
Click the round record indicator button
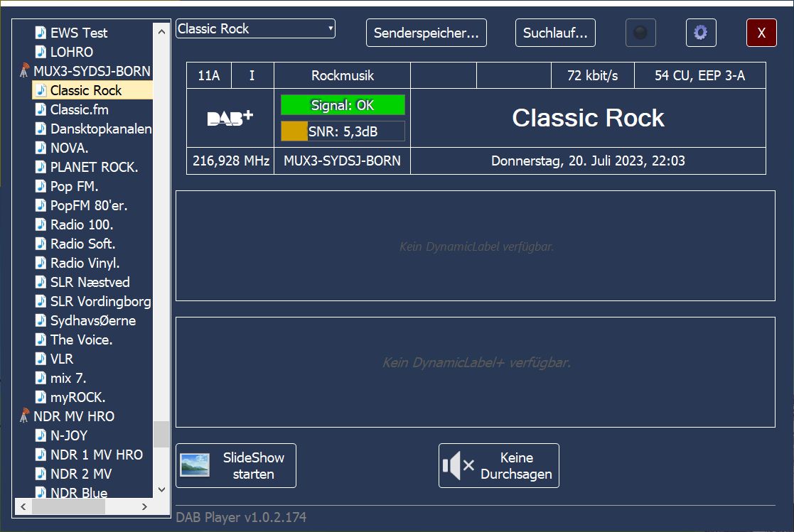640,33
